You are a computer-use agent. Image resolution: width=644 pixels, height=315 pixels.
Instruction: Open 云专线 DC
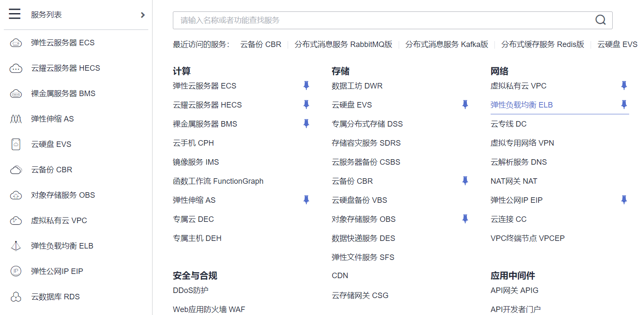[508, 124]
